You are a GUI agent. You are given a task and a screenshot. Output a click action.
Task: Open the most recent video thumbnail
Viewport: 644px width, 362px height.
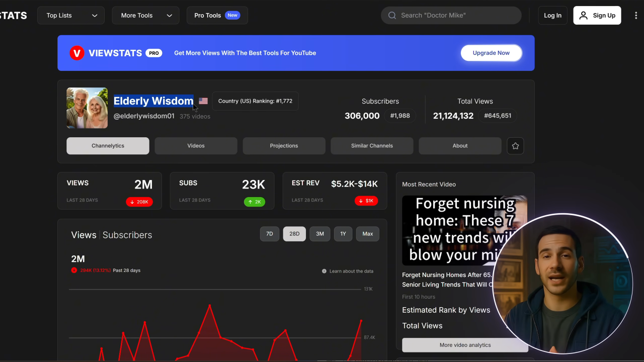point(464,230)
